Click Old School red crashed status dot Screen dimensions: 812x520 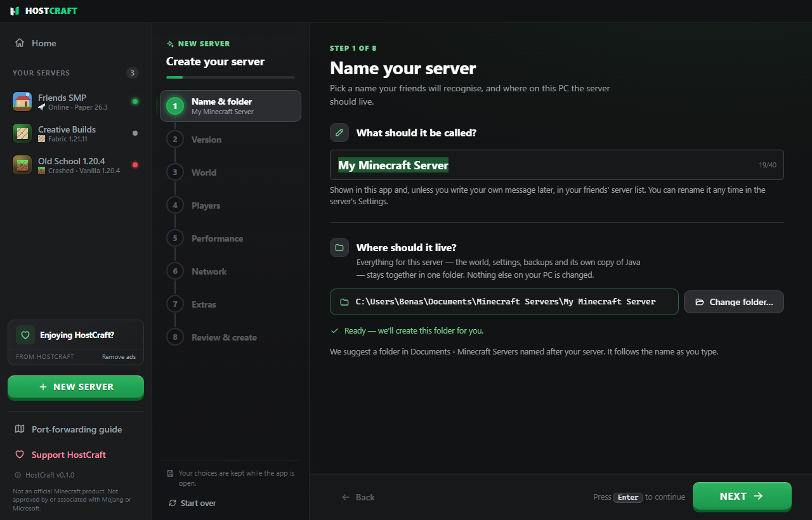pyautogui.click(x=134, y=165)
